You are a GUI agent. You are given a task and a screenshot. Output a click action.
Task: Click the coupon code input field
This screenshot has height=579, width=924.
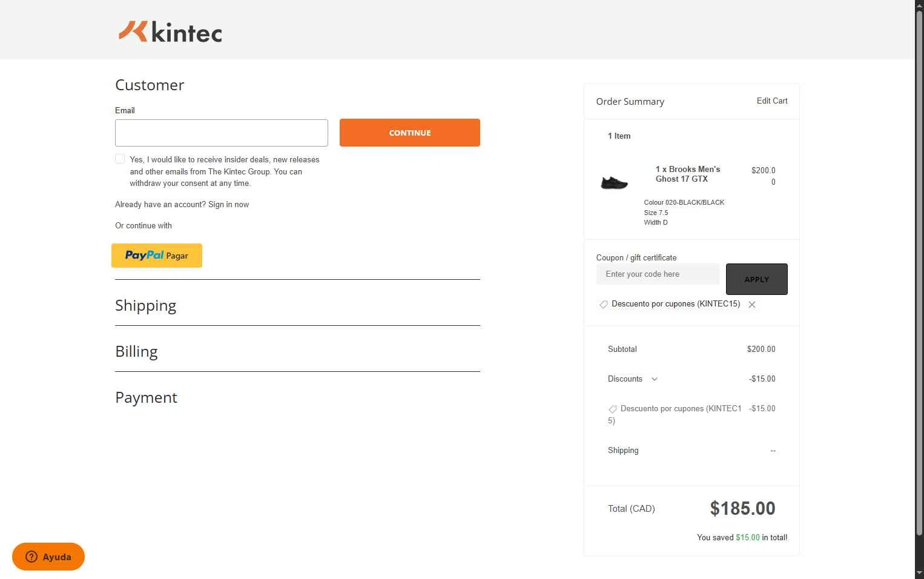[x=658, y=274]
